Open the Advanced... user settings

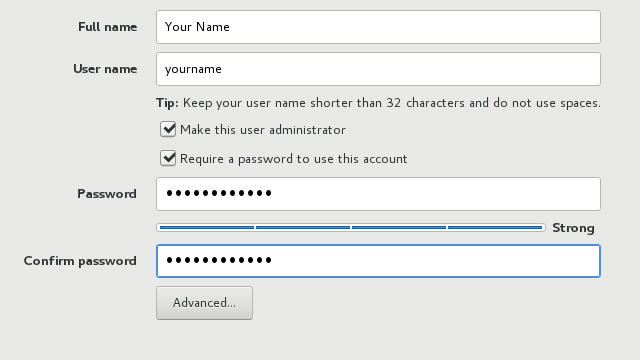coord(204,303)
